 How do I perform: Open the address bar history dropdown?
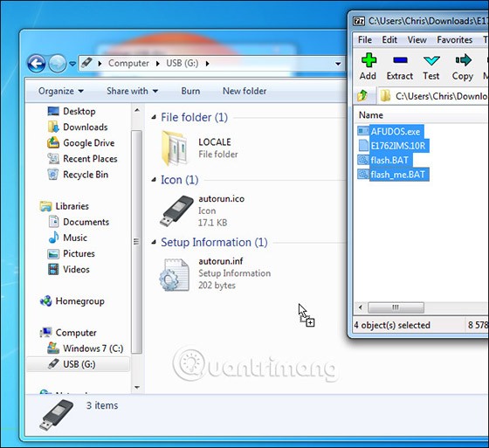[338, 64]
